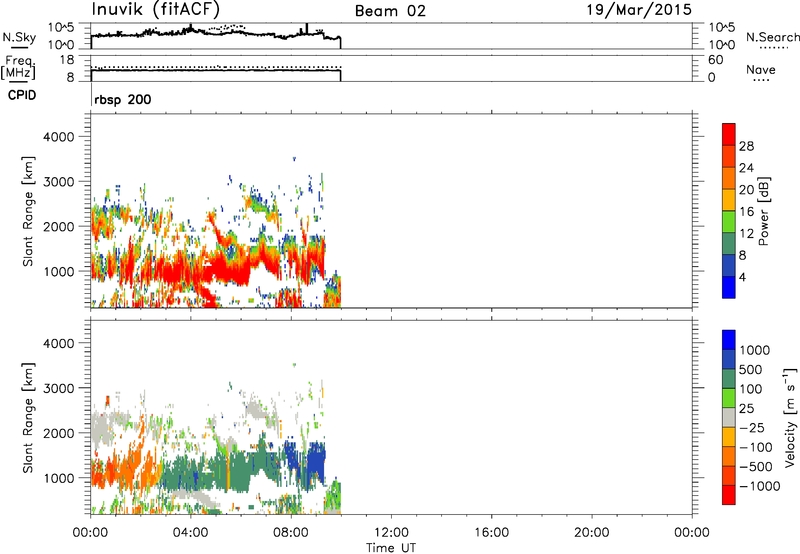Click the '60' label on the Nave axis
The image size is (800, 554).
point(716,60)
